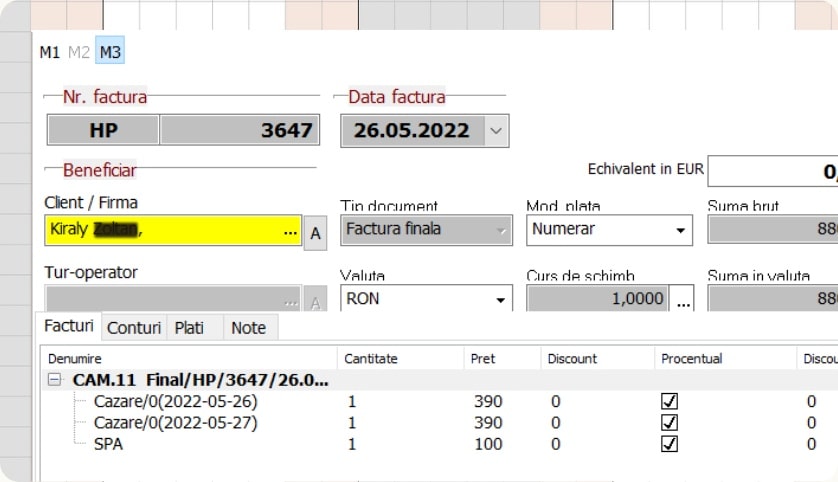Click the A button beside Client / Firma
The height and width of the screenshot is (482, 838).
316,233
